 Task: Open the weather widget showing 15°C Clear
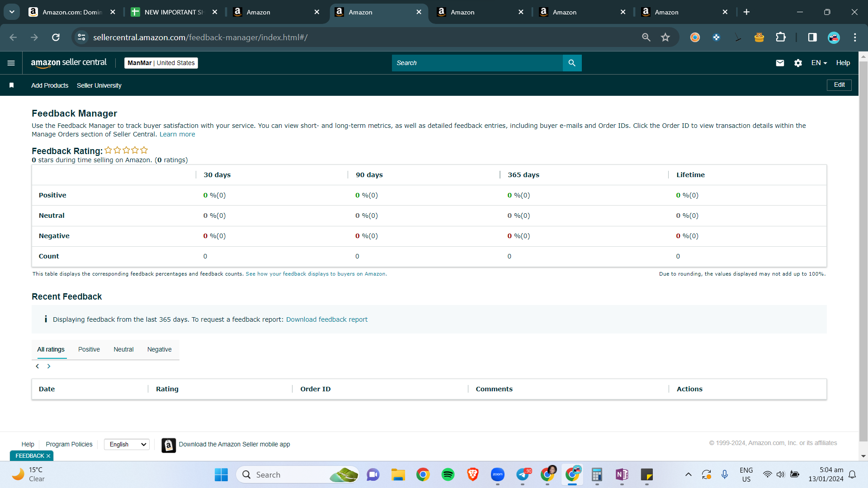click(x=28, y=475)
